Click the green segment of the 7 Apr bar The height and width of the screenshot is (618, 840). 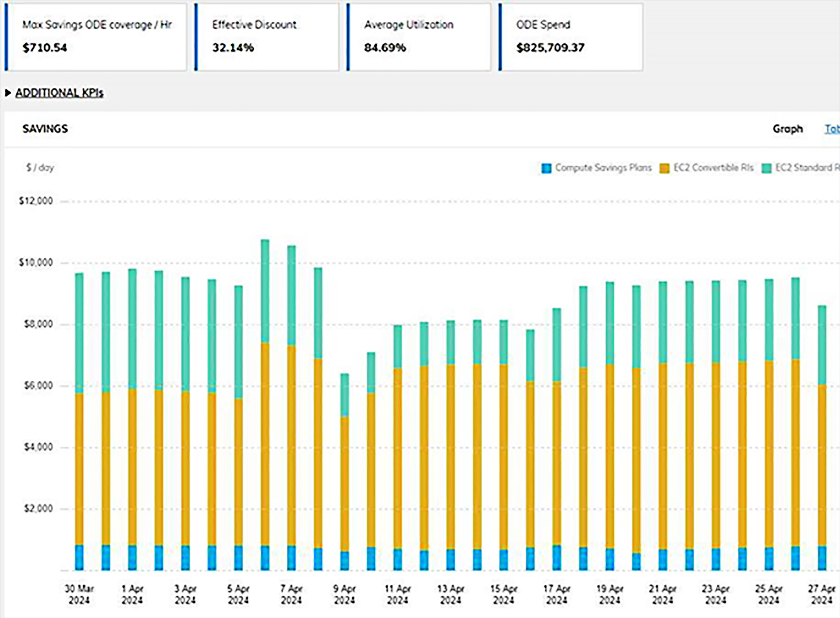pyautogui.click(x=291, y=294)
